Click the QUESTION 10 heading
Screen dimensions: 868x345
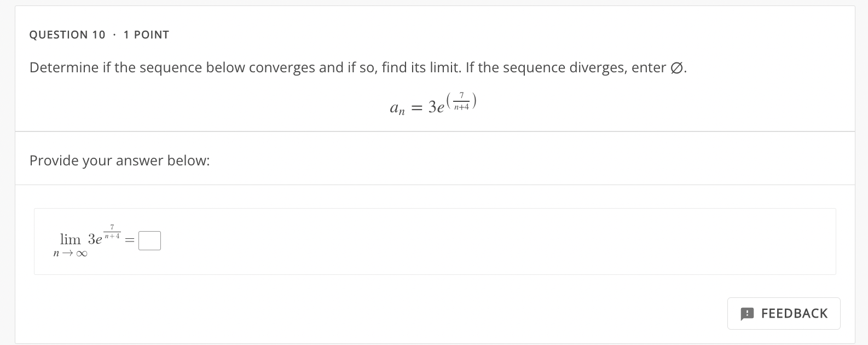click(67, 34)
